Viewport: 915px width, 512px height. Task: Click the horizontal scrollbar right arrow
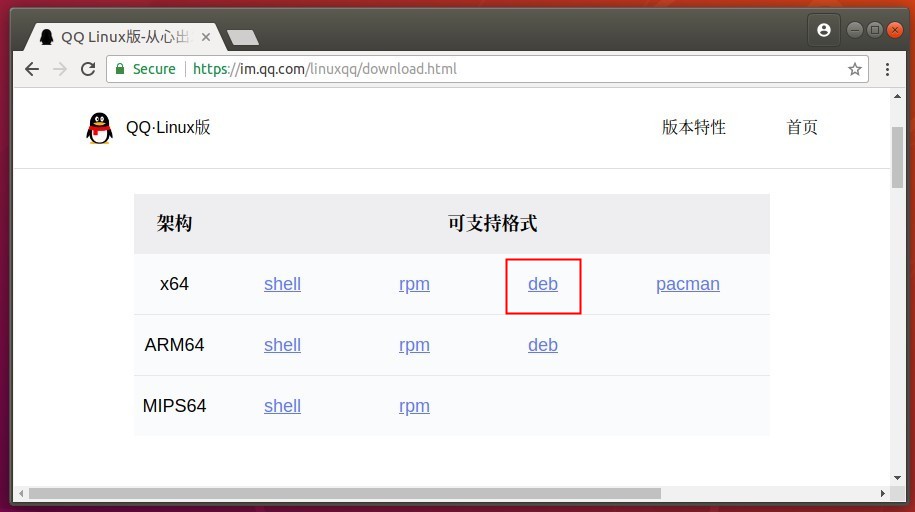point(882,494)
